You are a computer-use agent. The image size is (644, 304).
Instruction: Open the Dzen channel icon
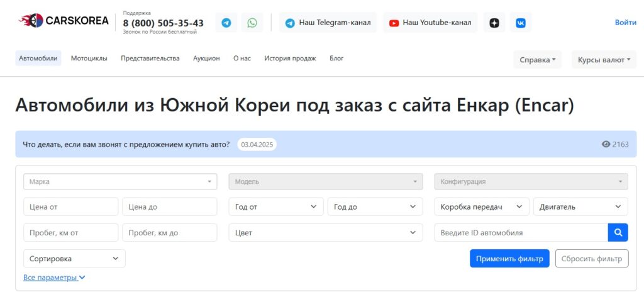[x=494, y=23]
